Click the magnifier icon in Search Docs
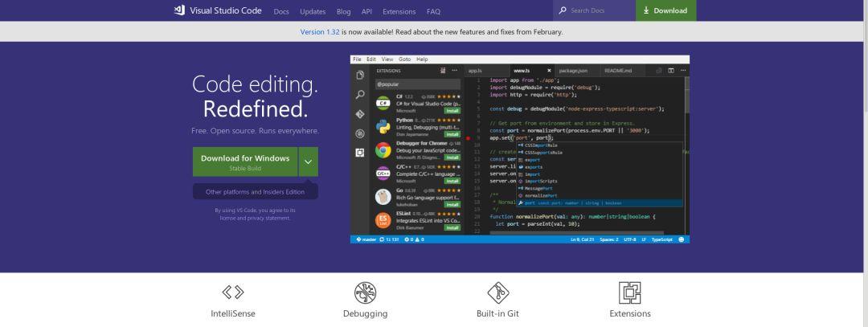 (x=563, y=10)
